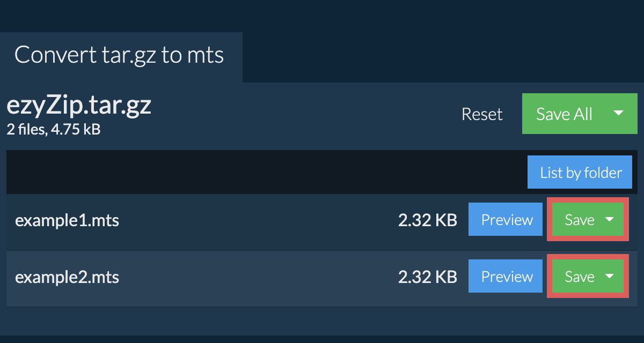Toggle the List by folder view
Viewport: 644px width, 343px height.
coord(581,173)
